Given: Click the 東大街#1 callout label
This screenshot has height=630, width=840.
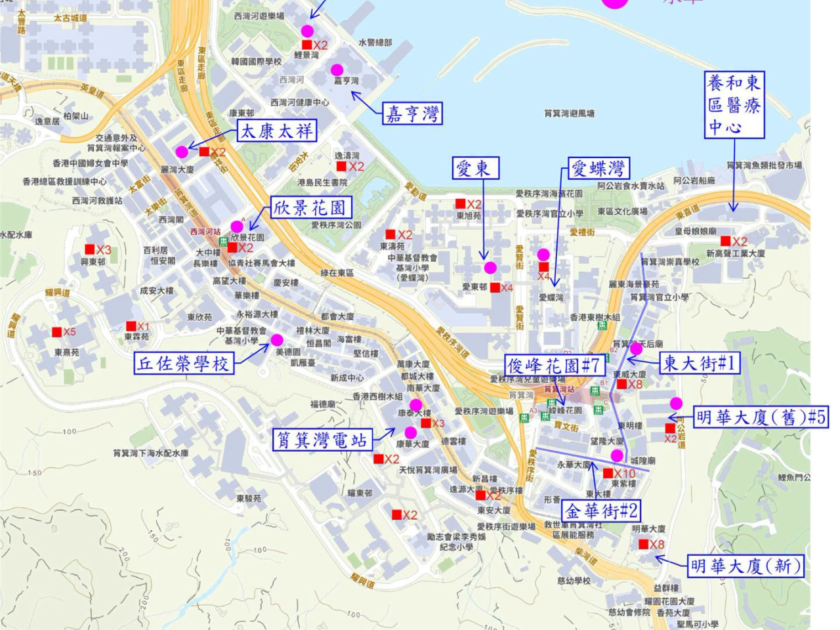Looking at the screenshot, I should point(699,362).
